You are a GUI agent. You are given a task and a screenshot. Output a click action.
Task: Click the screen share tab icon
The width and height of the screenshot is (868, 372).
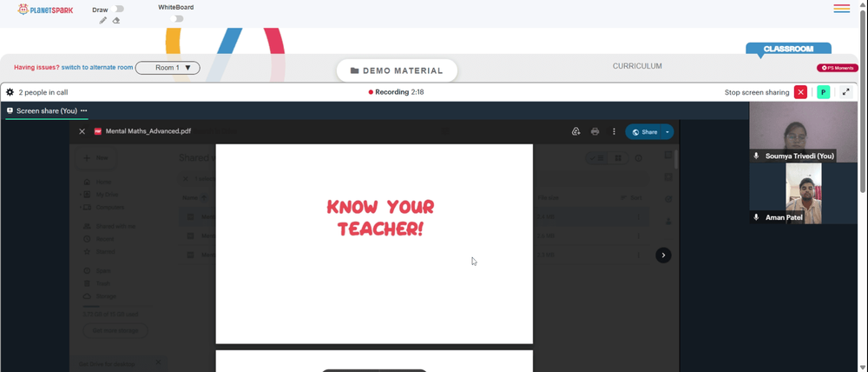10,111
